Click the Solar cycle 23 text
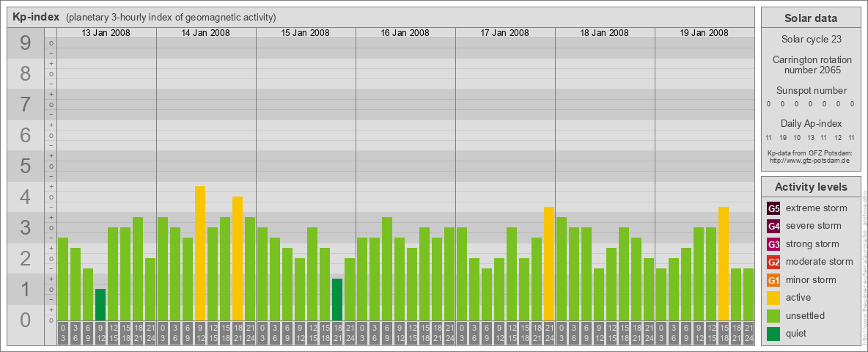This screenshot has height=352, width=868. coord(811,40)
